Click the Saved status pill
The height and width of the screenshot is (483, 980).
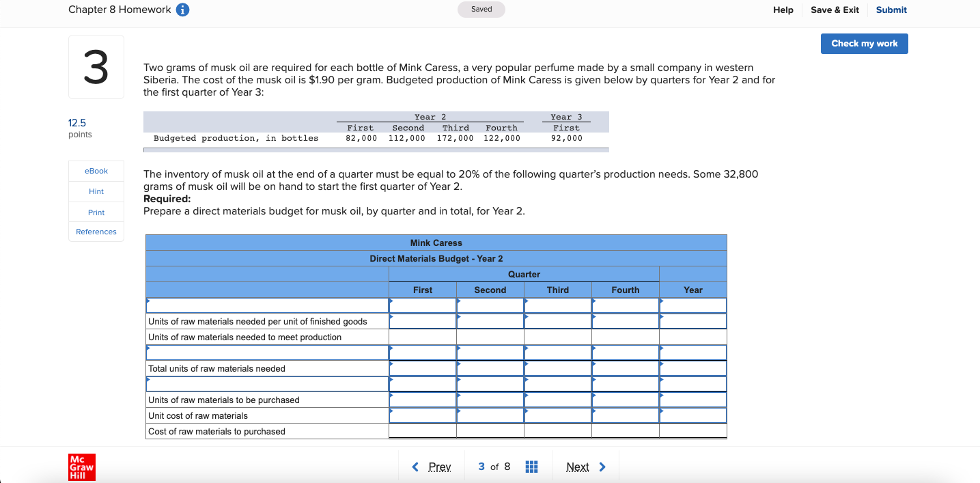(481, 9)
